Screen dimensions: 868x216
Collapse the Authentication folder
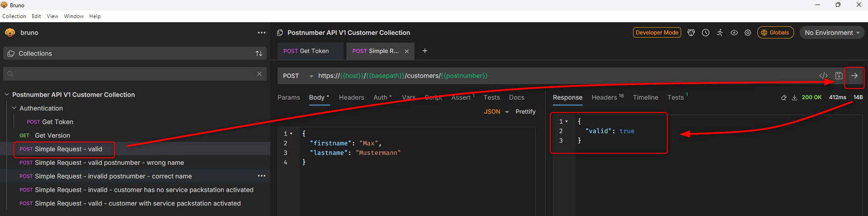[x=14, y=108]
